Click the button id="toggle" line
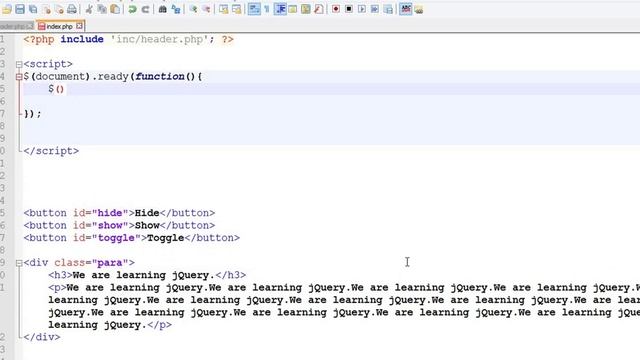 point(132,238)
